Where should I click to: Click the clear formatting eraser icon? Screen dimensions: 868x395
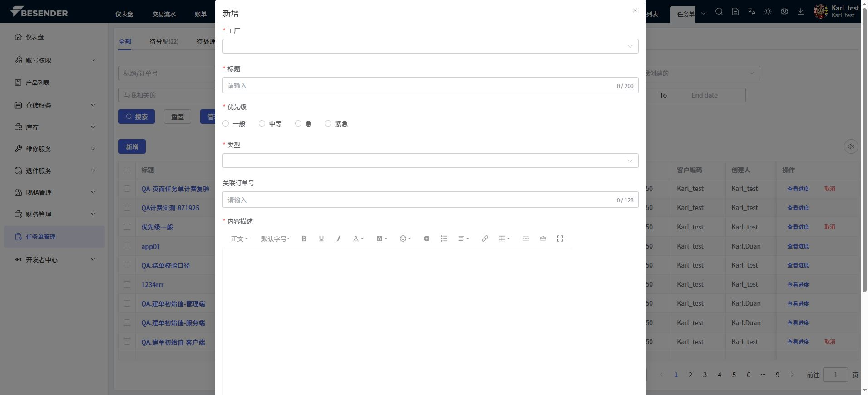543,239
